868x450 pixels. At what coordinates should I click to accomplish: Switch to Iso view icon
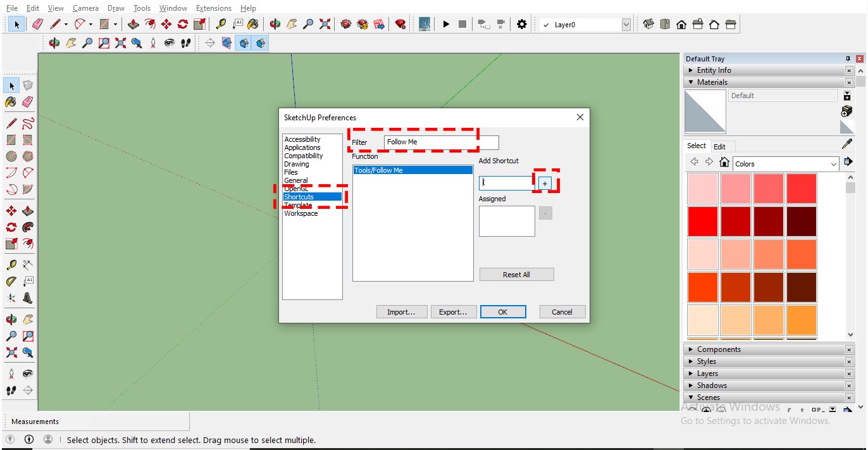tap(648, 25)
